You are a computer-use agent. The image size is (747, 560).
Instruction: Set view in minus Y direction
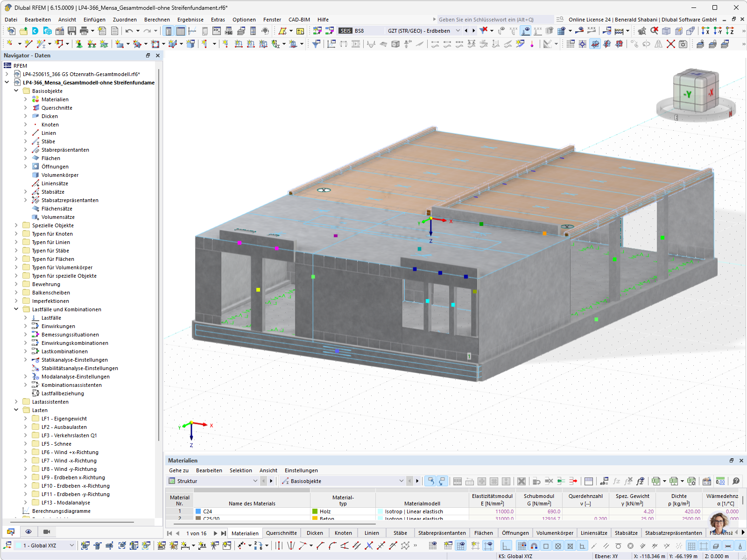point(718,31)
